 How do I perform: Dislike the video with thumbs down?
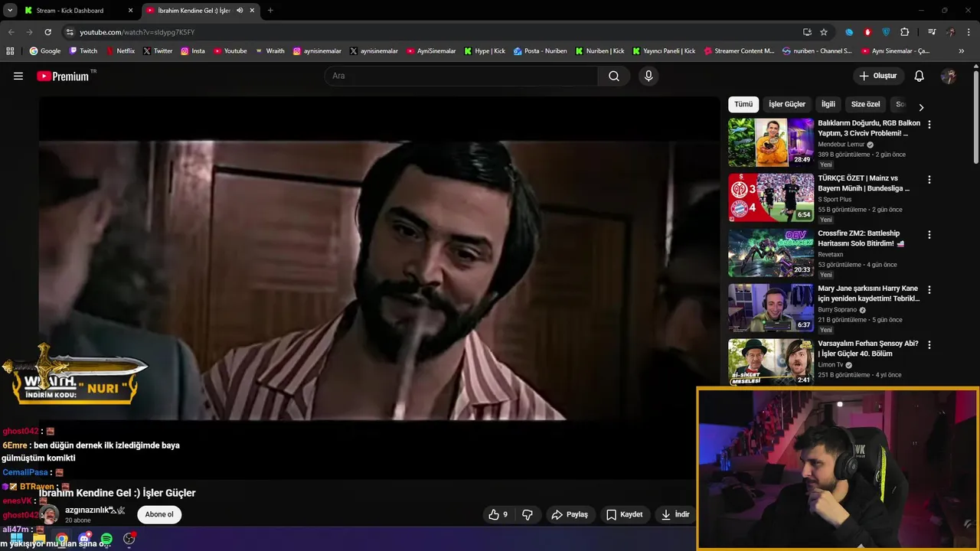coord(527,514)
